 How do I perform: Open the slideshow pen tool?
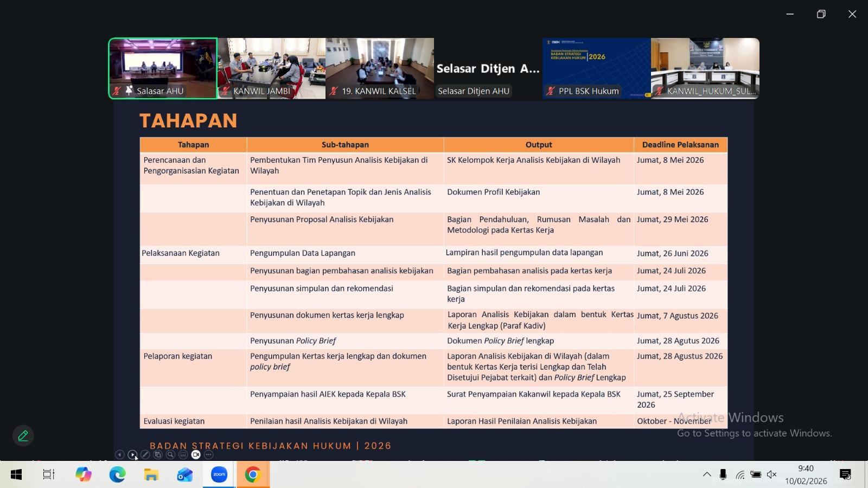click(x=145, y=455)
